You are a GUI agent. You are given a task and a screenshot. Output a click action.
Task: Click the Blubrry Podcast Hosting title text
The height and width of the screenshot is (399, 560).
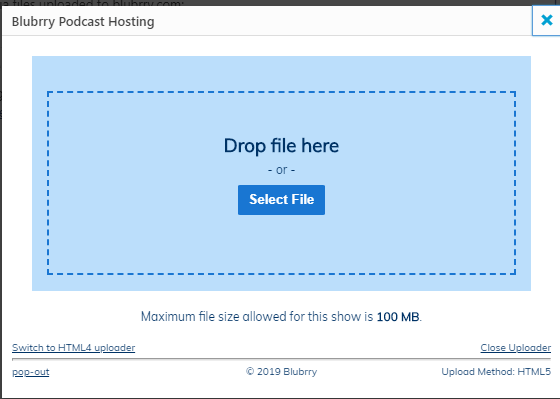[83, 21]
